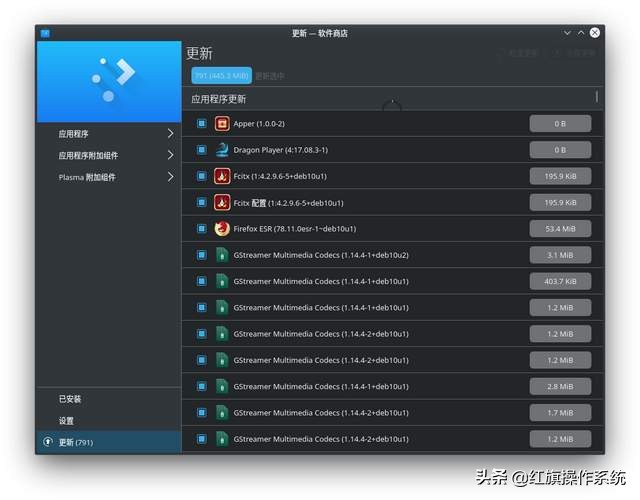Toggle the checkbox on the GStreamer 2.8 MiB row

click(x=202, y=386)
